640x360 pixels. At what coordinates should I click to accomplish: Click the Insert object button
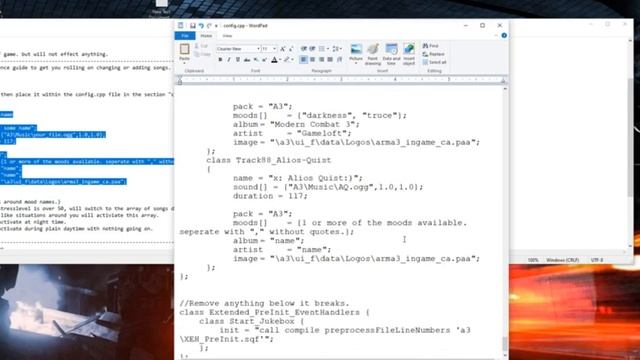409,54
